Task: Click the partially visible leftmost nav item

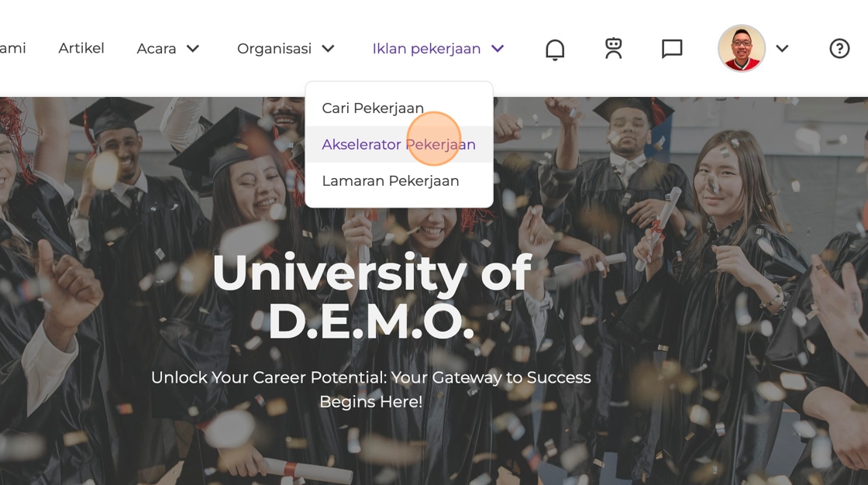Action: [x=12, y=48]
